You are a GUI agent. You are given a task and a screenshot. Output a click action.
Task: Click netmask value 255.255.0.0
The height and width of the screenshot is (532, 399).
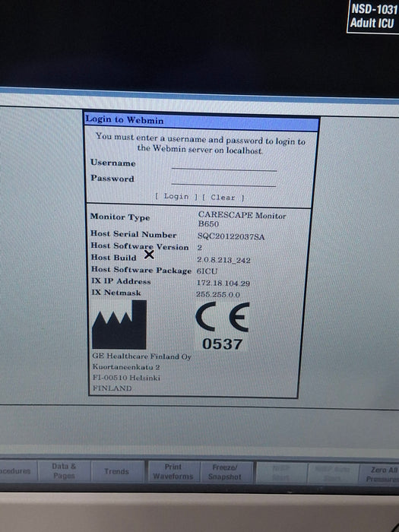click(218, 294)
